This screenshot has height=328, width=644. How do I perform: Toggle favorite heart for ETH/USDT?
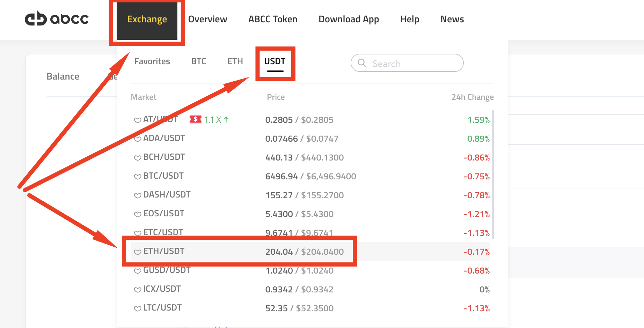click(137, 252)
